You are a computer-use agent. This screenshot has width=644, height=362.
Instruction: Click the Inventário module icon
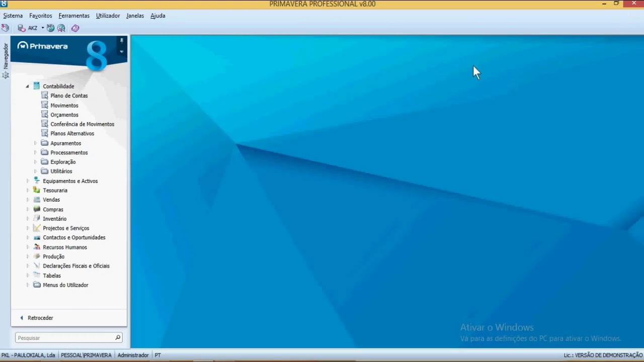point(36,219)
